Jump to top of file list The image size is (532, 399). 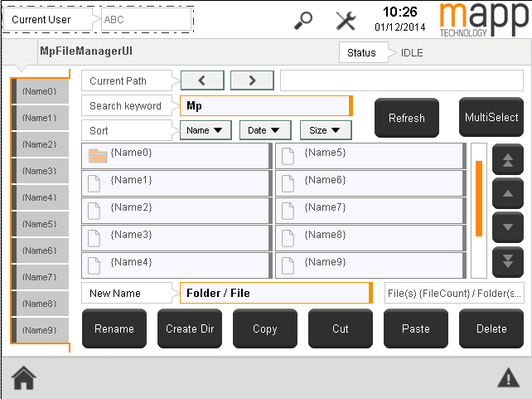507,160
